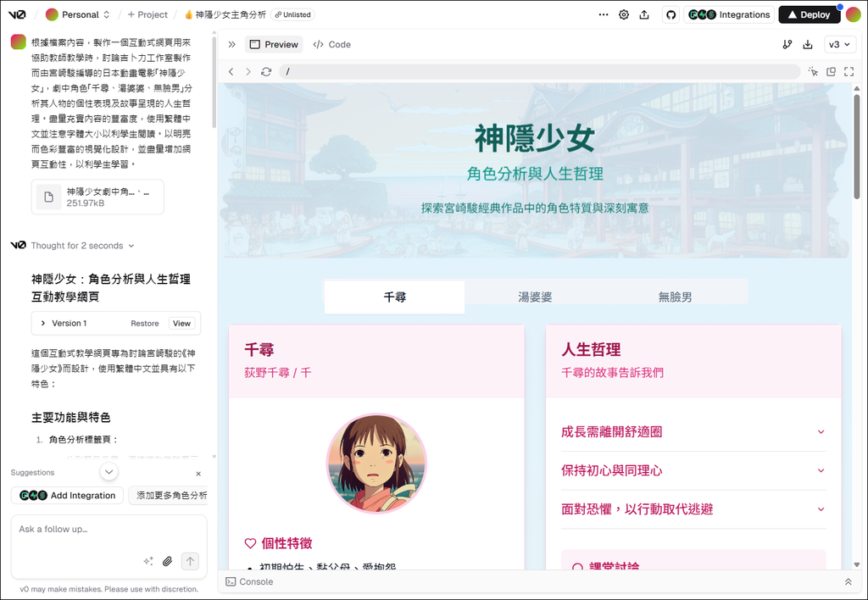Click the preview URL address bar
The image size is (868, 600).
[x=540, y=71]
